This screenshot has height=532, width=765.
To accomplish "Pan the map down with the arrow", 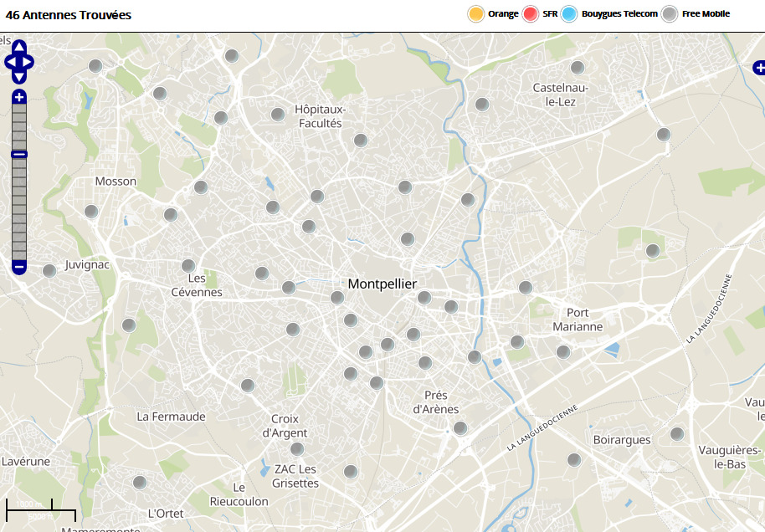I will point(19,77).
